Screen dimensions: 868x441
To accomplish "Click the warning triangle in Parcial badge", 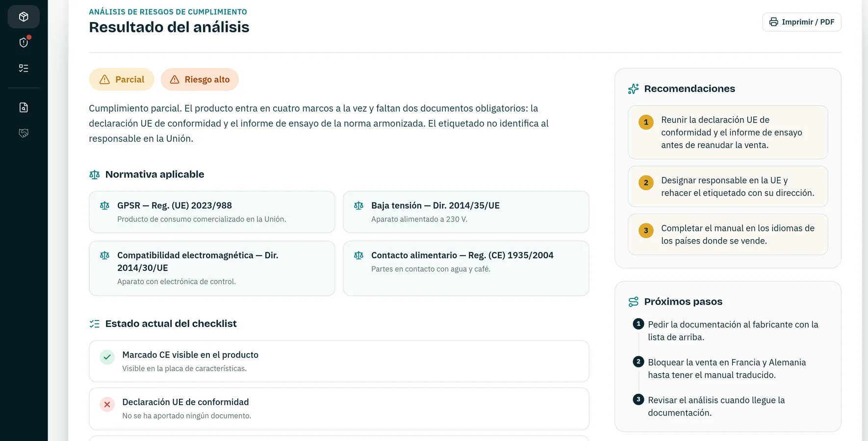I will [104, 79].
